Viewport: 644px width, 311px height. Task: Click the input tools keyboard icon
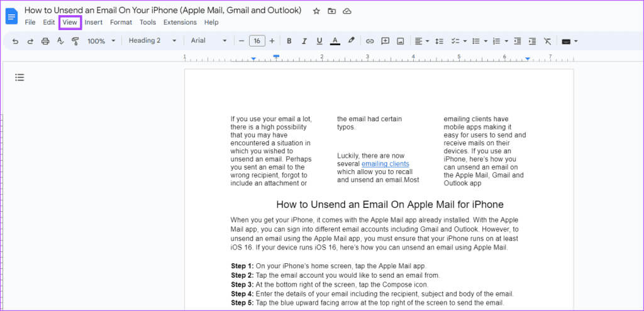click(x=566, y=41)
